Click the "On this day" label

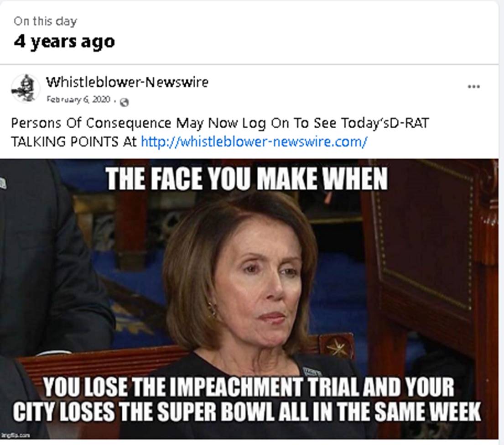pos(45,21)
